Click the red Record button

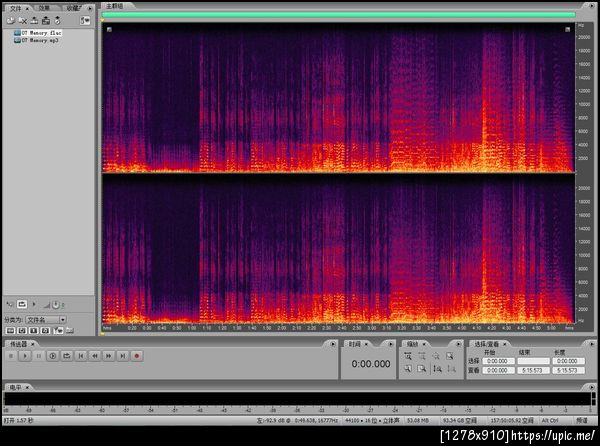point(137,356)
